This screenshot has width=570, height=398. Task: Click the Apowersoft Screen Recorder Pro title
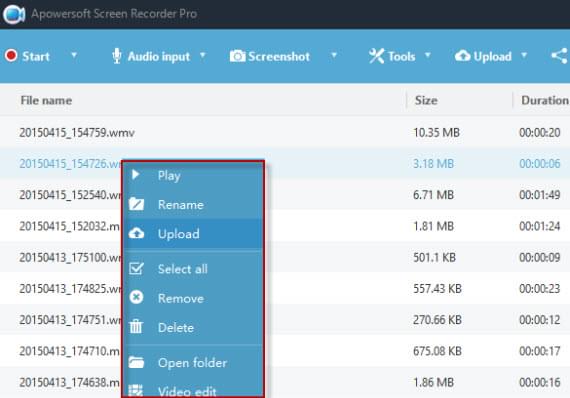point(114,14)
